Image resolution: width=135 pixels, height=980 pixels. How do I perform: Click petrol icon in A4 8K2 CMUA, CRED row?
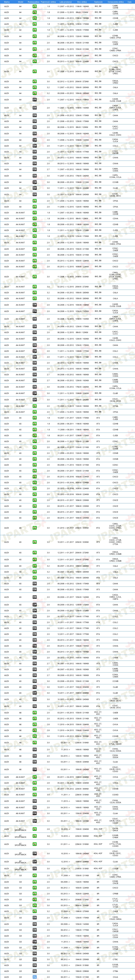click(x=35, y=81)
